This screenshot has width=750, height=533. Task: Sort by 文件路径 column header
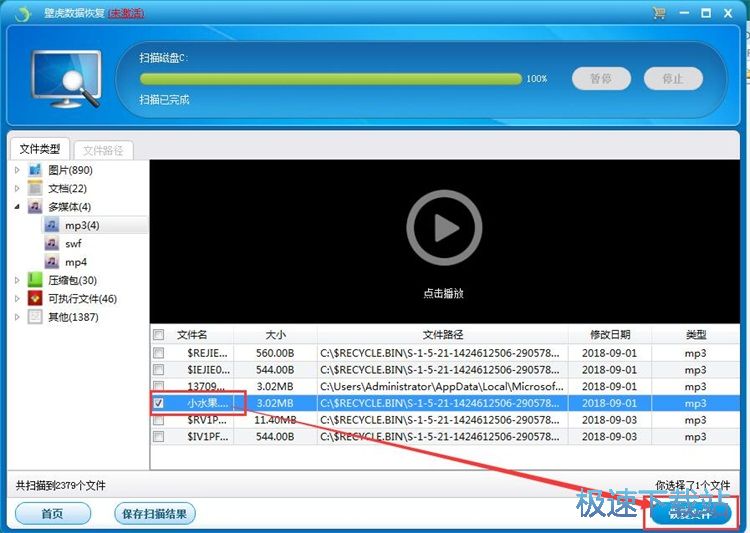443,334
